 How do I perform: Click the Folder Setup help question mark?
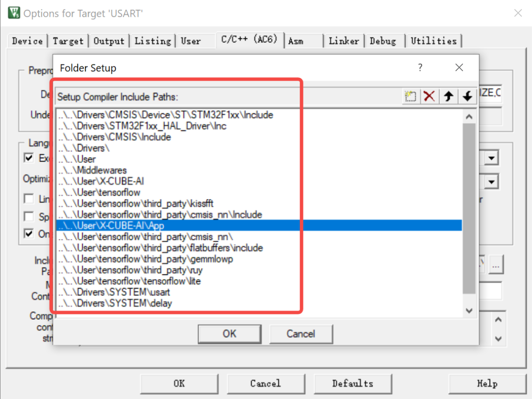coord(420,67)
